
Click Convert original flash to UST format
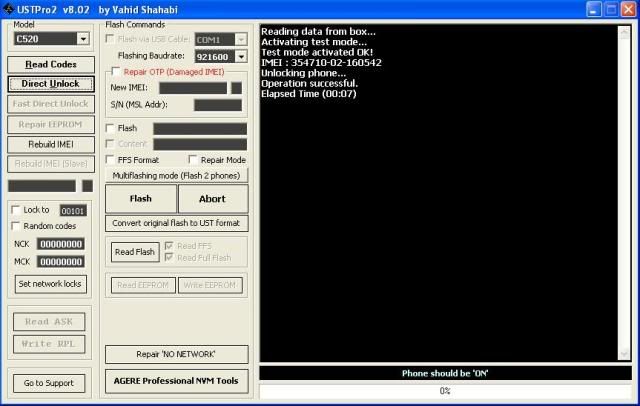tap(176, 223)
